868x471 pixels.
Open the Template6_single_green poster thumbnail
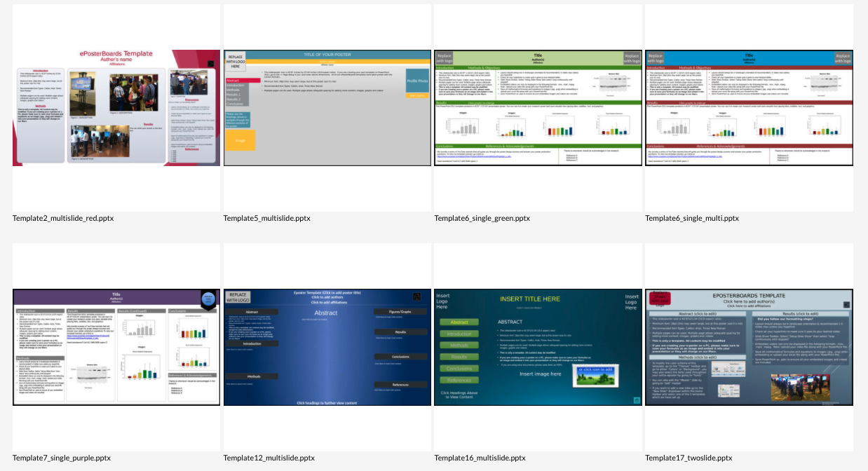click(x=538, y=107)
